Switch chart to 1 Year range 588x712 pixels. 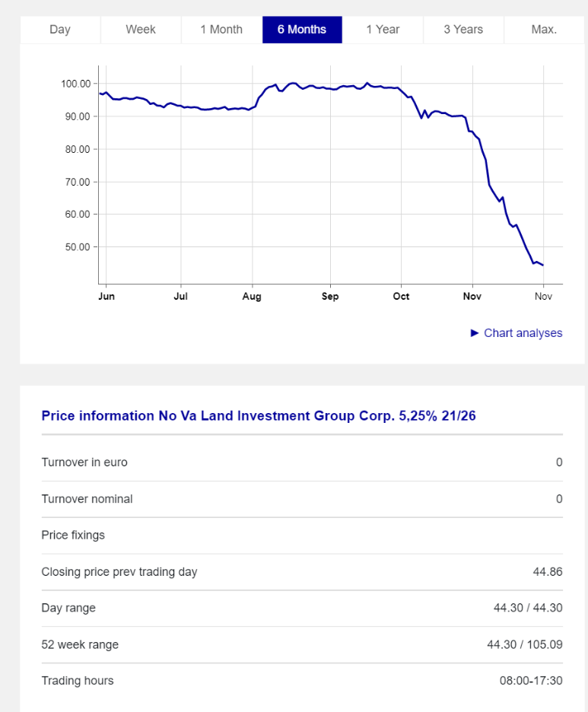[383, 30]
